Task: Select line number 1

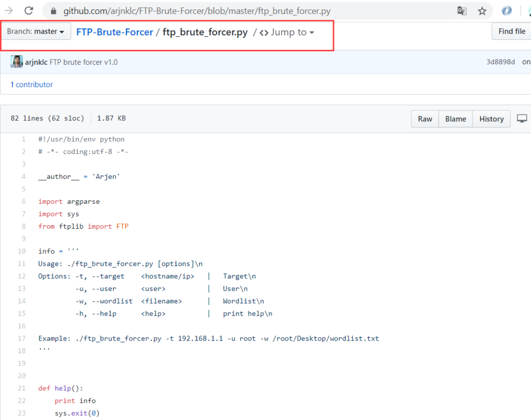Action: pos(24,139)
